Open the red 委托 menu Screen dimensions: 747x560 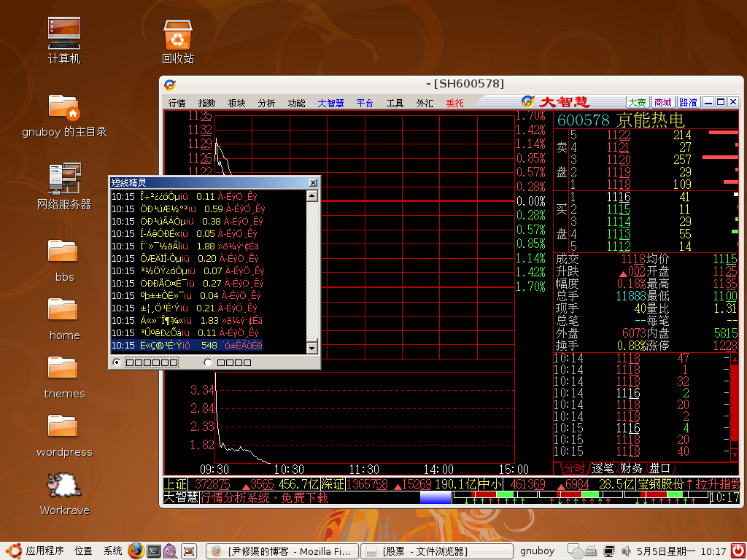tap(455, 103)
